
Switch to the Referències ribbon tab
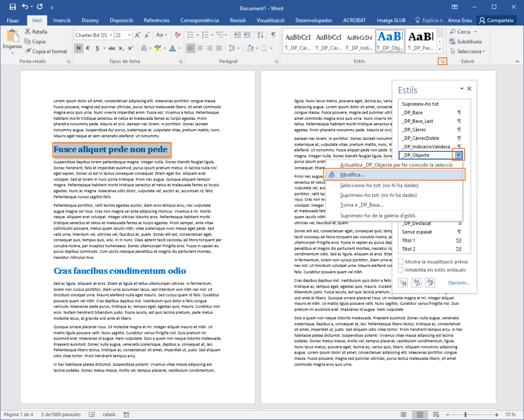[x=156, y=20]
